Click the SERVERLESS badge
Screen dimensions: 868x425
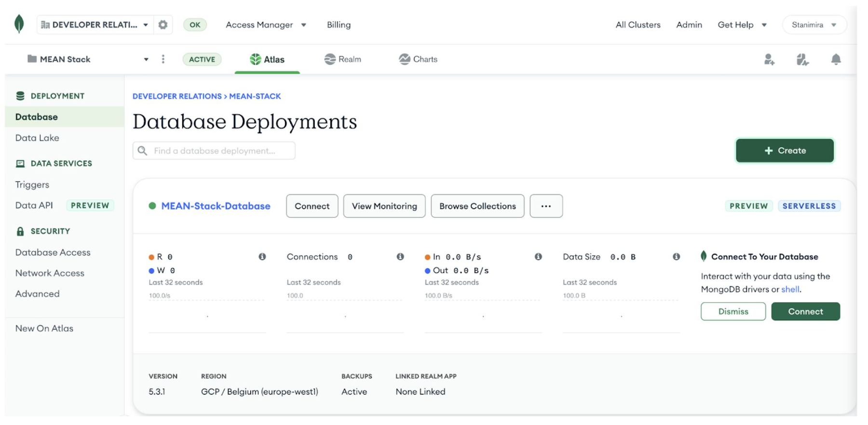click(809, 206)
